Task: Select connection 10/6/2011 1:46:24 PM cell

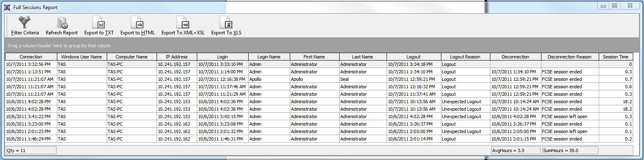Action: coord(31,139)
